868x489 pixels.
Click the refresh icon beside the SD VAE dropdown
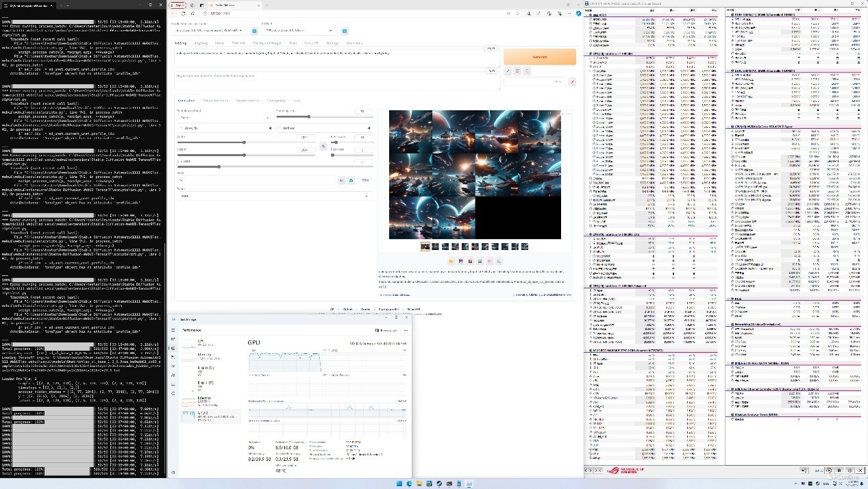(x=345, y=31)
